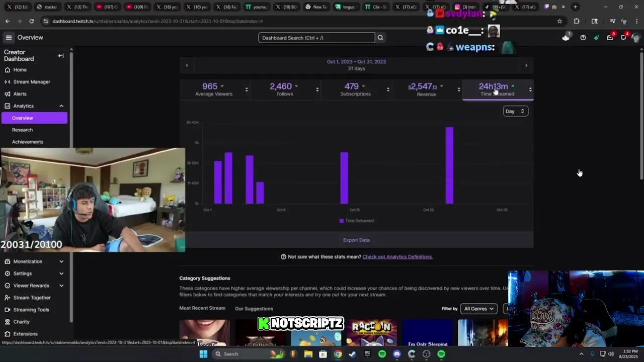Open Steam from the taskbar
Image resolution: width=644 pixels, height=362 pixels.
352,354
